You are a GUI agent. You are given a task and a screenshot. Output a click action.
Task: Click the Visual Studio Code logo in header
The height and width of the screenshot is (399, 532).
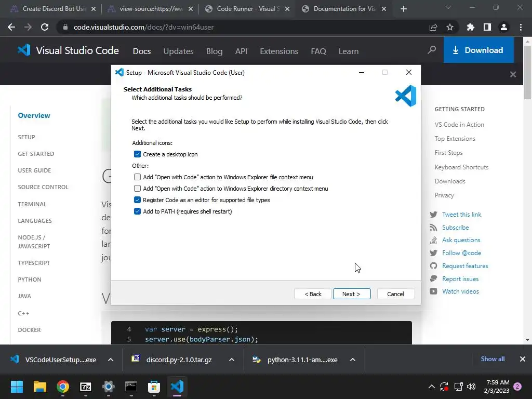(x=68, y=50)
